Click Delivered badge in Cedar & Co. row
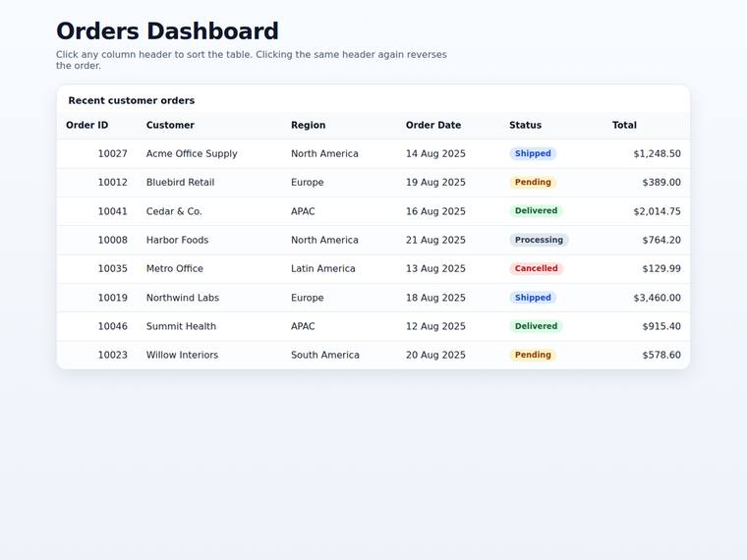 tap(536, 211)
